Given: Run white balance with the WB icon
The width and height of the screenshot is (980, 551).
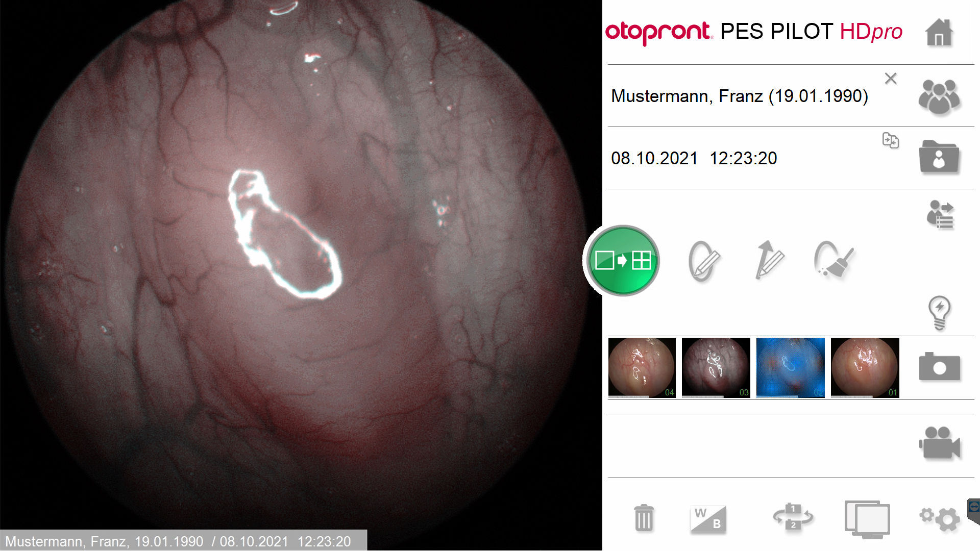Looking at the screenshot, I should 708,519.
